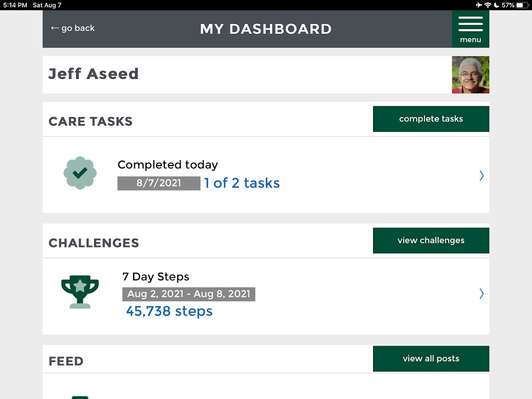
Task: Open the 45,738 steps link
Action: click(169, 311)
